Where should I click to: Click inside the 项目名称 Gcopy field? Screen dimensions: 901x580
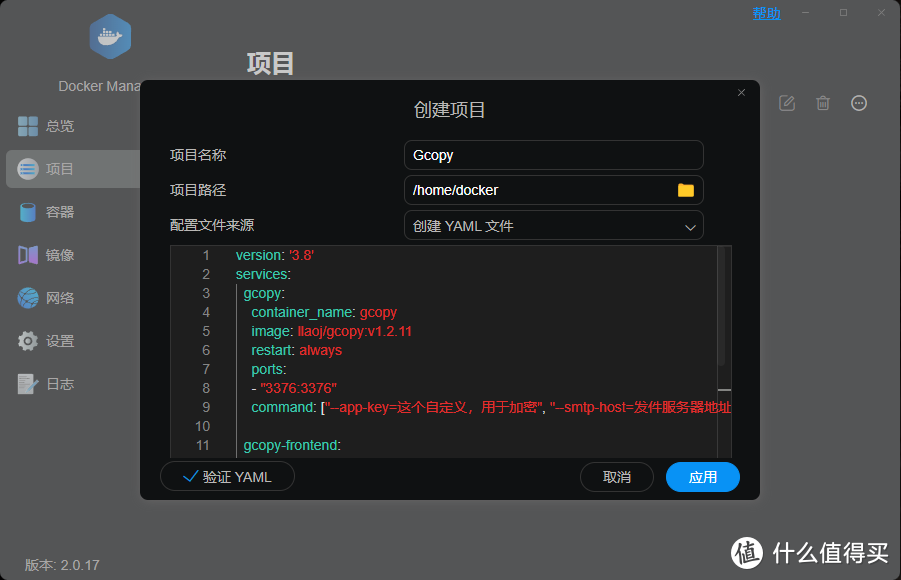(553, 155)
